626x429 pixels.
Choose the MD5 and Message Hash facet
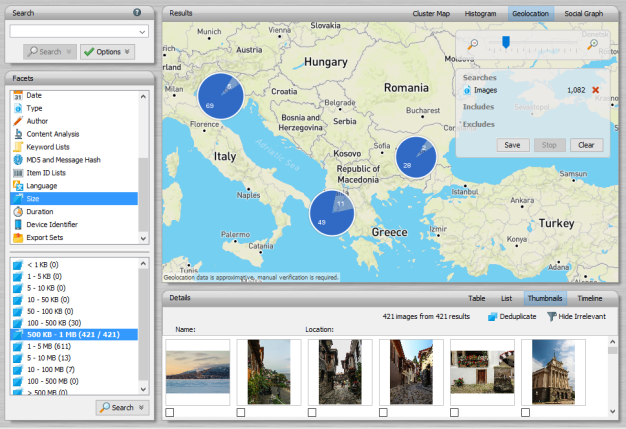coord(62,159)
